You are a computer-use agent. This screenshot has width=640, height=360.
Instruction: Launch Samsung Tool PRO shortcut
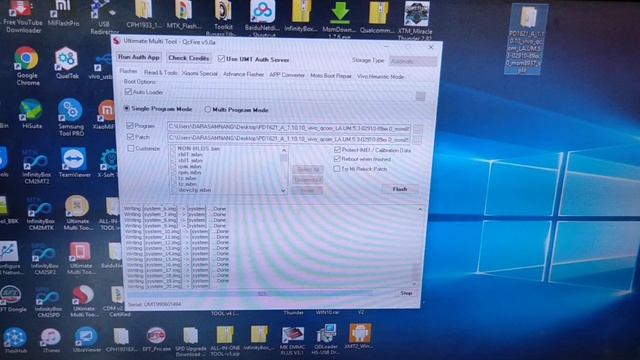71,117
